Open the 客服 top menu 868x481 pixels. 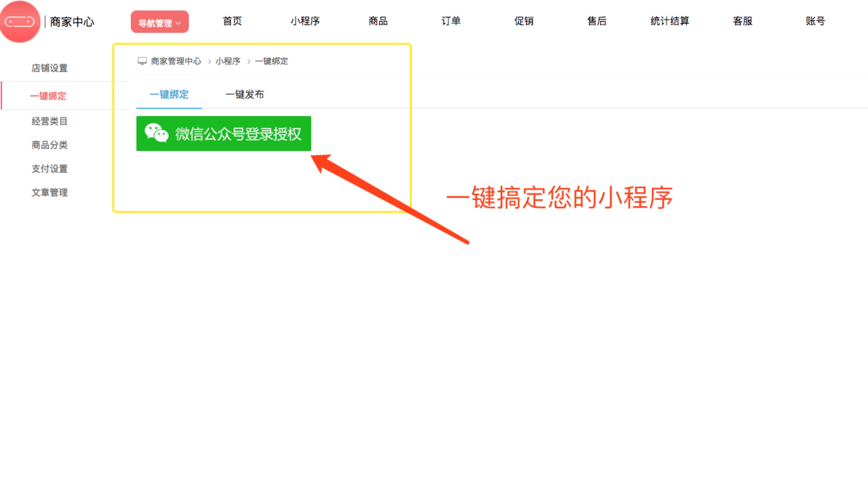743,21
